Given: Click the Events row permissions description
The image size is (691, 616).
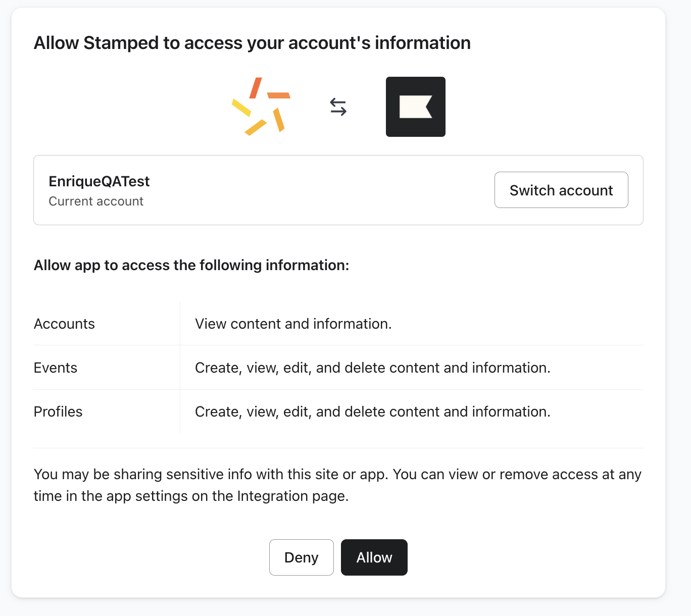Looking at the screenshot, I should coord(372,368).
